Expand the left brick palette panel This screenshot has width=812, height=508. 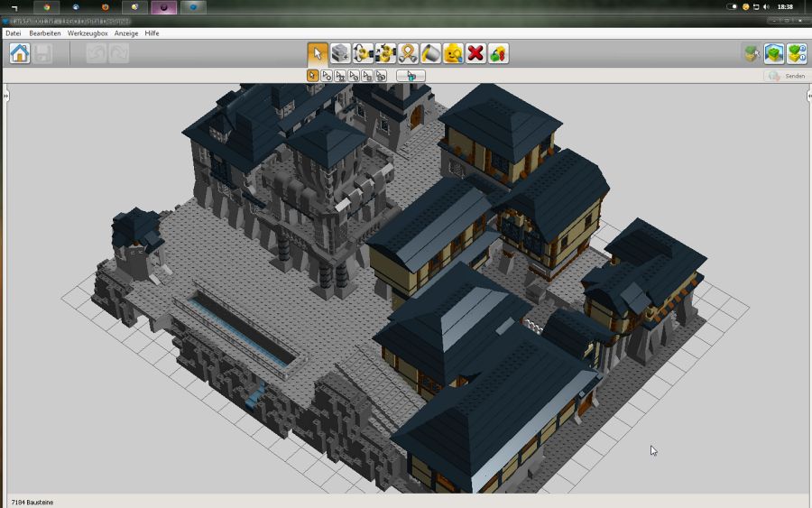[x=5, y=94]
